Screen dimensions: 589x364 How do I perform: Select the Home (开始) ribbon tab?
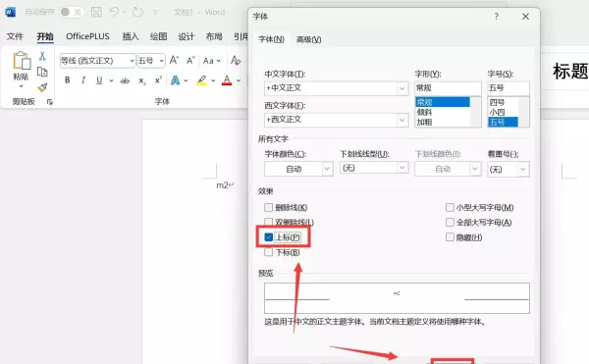click(x=45, y=36)
